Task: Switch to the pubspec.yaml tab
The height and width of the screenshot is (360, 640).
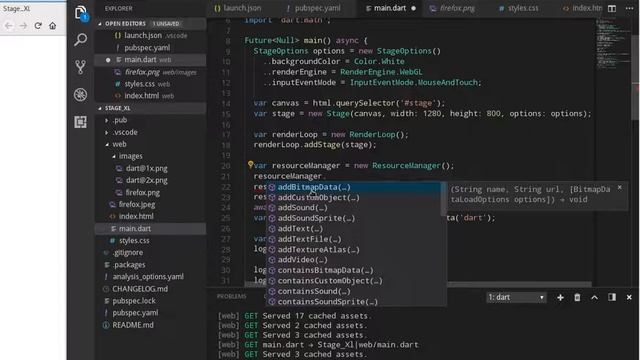Action: [x=313, y=8]
